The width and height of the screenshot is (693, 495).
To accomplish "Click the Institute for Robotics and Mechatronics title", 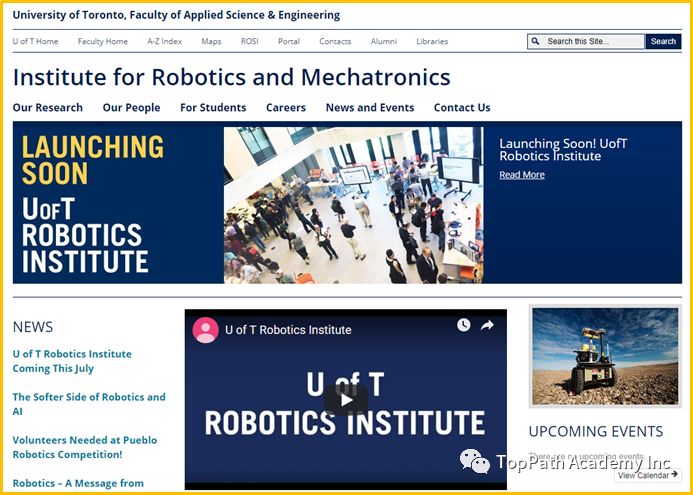I will pos(232,77).
